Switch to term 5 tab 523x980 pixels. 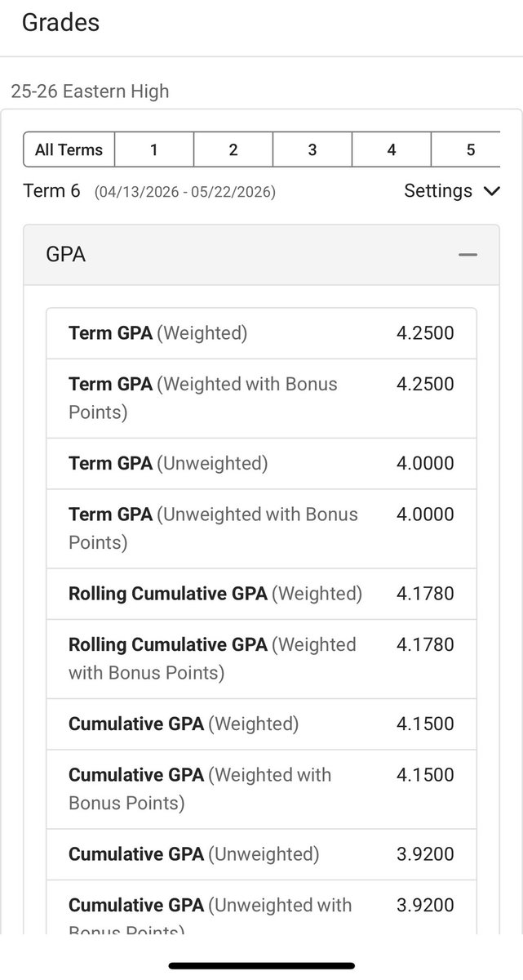[x=466, y=149]
